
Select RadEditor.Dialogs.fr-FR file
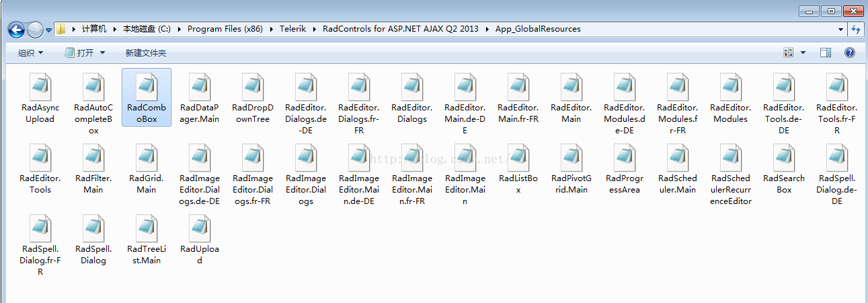pyautogui.click(x=359, y=103)
